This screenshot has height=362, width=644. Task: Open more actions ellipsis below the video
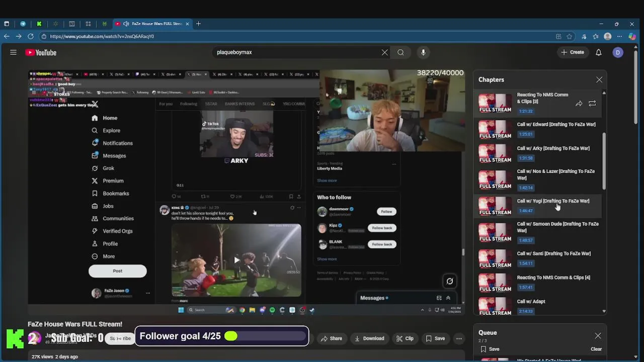click(x=459, y=338)
